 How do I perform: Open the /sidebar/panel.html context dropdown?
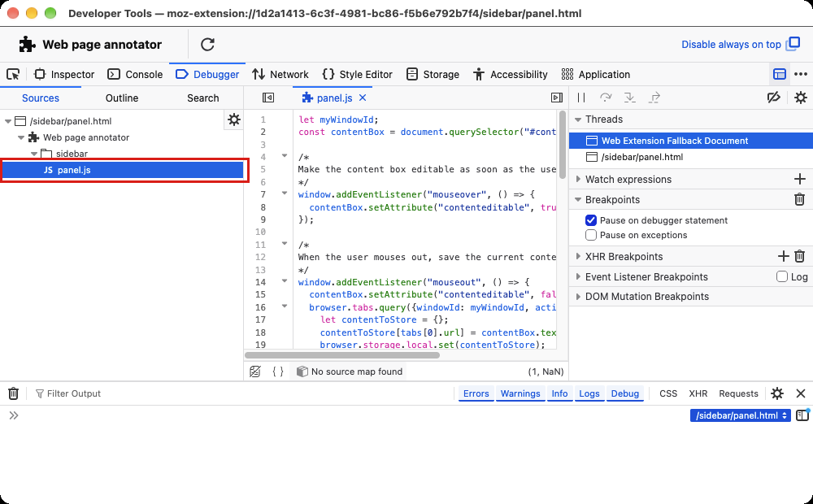(x=740, y=415)
